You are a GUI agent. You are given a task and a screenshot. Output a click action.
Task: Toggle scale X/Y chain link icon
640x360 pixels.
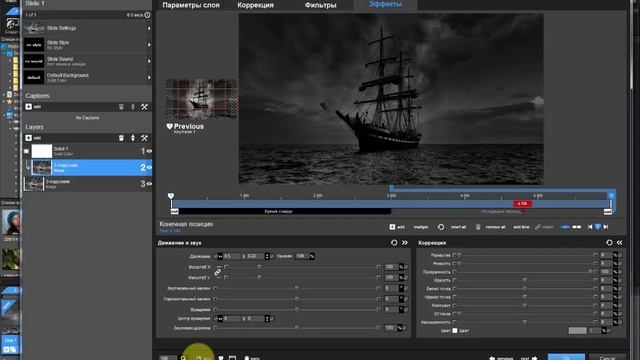pos(218,272)
